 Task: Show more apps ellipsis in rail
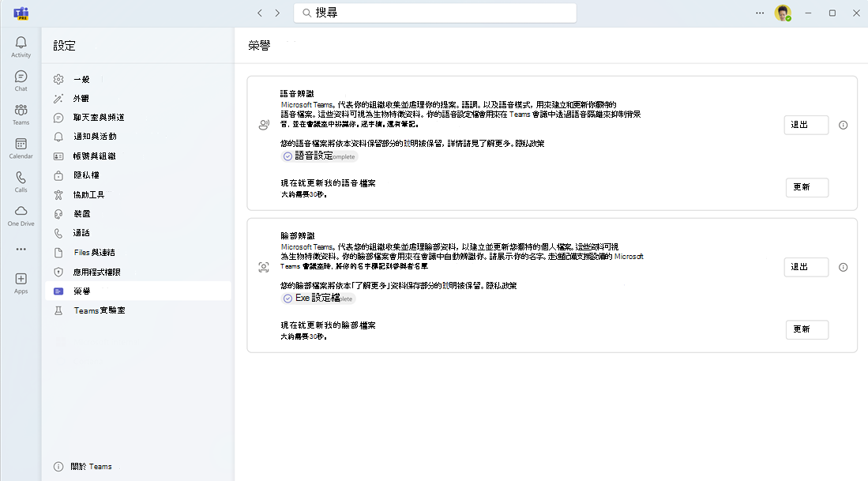(x=21, y=249)
